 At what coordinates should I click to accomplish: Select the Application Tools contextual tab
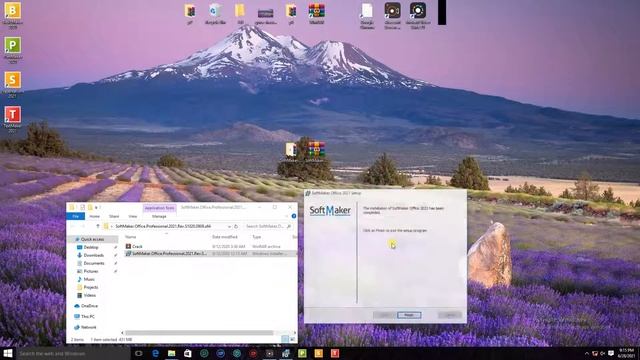(159, 208)
